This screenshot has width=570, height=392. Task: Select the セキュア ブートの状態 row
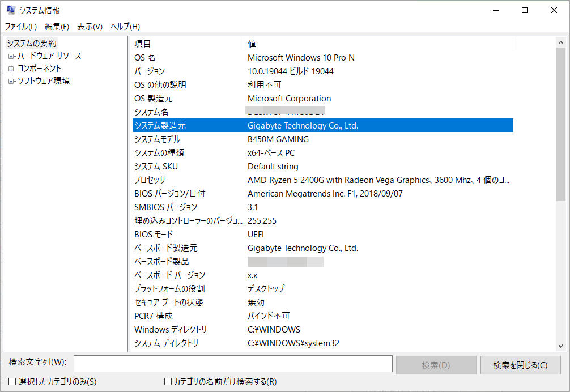323,302
